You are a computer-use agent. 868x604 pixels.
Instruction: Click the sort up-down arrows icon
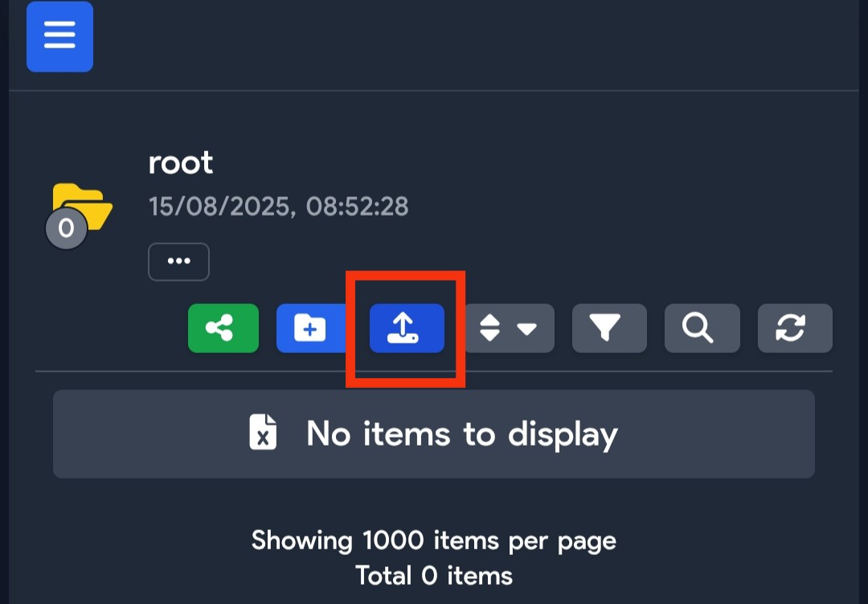point(490,328)
